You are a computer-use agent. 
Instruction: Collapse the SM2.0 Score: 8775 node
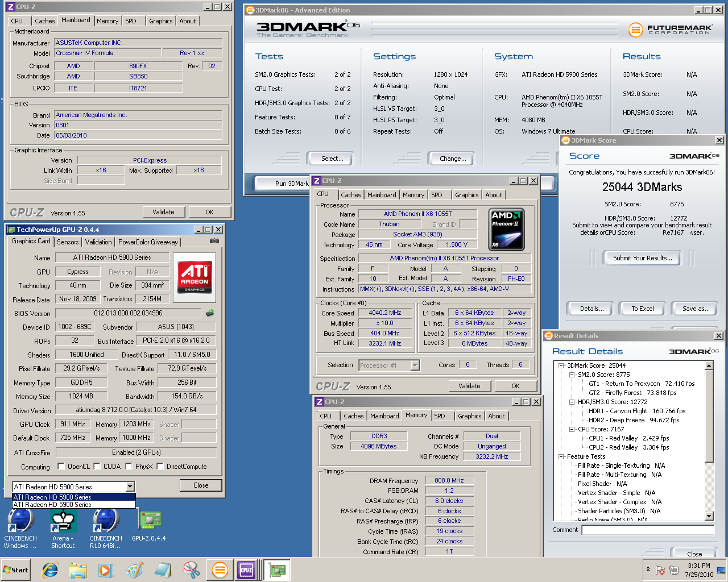tap(572, 375)
